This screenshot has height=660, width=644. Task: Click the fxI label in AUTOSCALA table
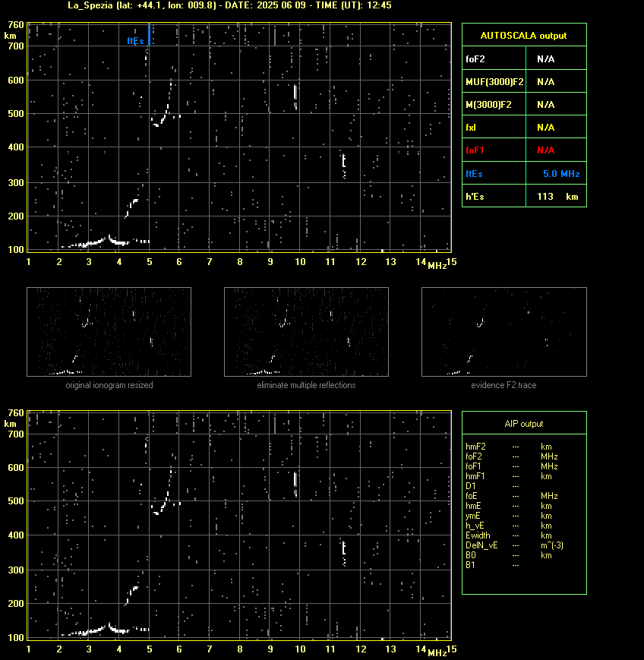pyautogui.click(x=471, y=127)
